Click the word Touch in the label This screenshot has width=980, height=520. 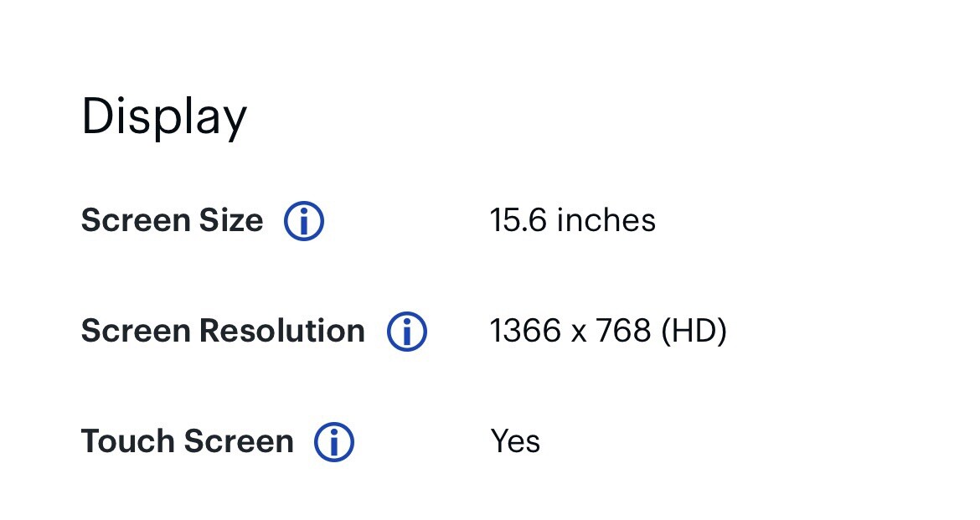click(x=127, y=441)
